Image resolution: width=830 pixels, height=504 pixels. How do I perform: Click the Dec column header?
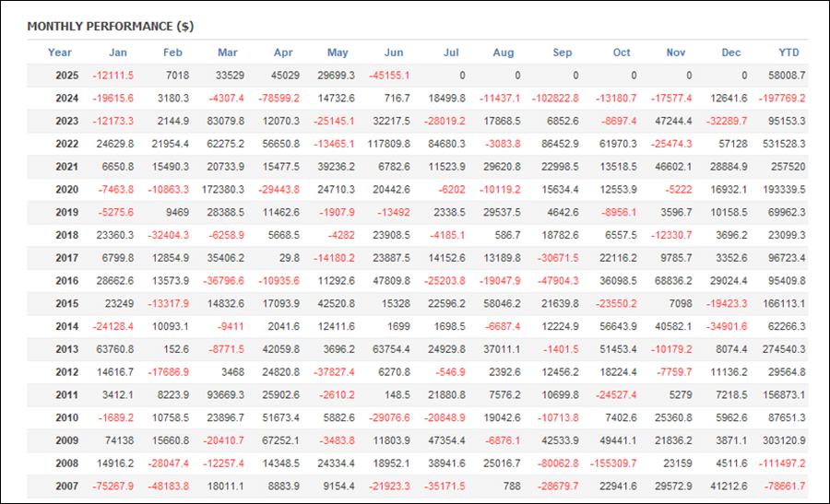click(x=731, y=53)
